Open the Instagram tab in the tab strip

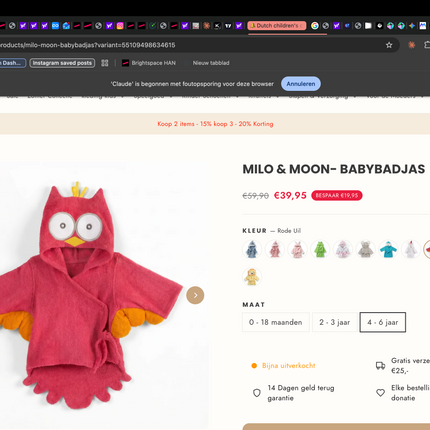(x=120, y=26)
